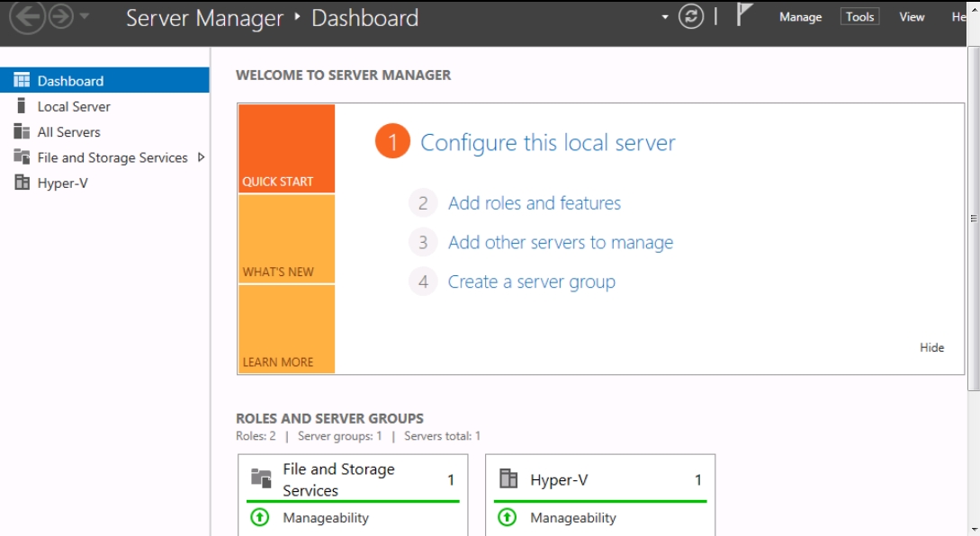980x536 pixels.
Task: Click the All Servers icon
Action: point(22,131)
